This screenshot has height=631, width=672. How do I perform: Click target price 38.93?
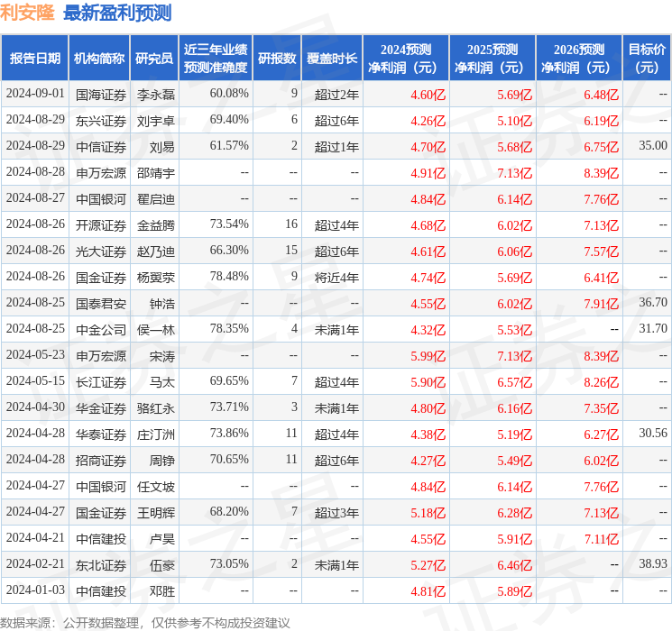point(653,563)
